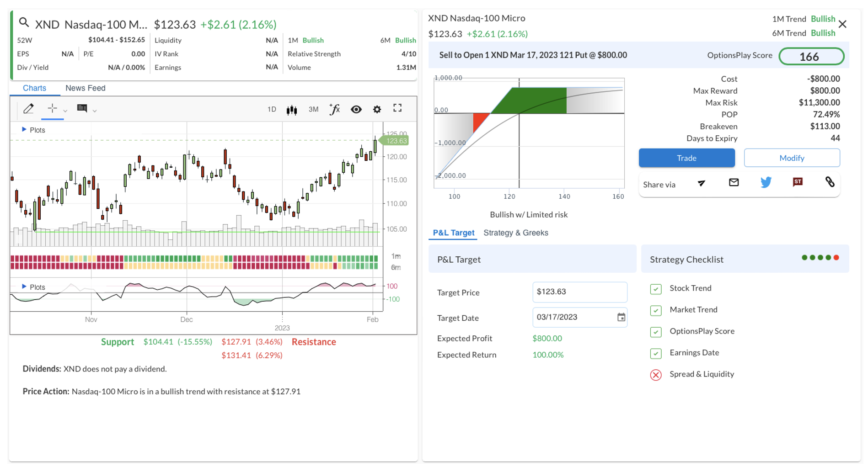The image size is (868, 467).
Task: Click the 6m trend color bar
Action: click(194, 266)
